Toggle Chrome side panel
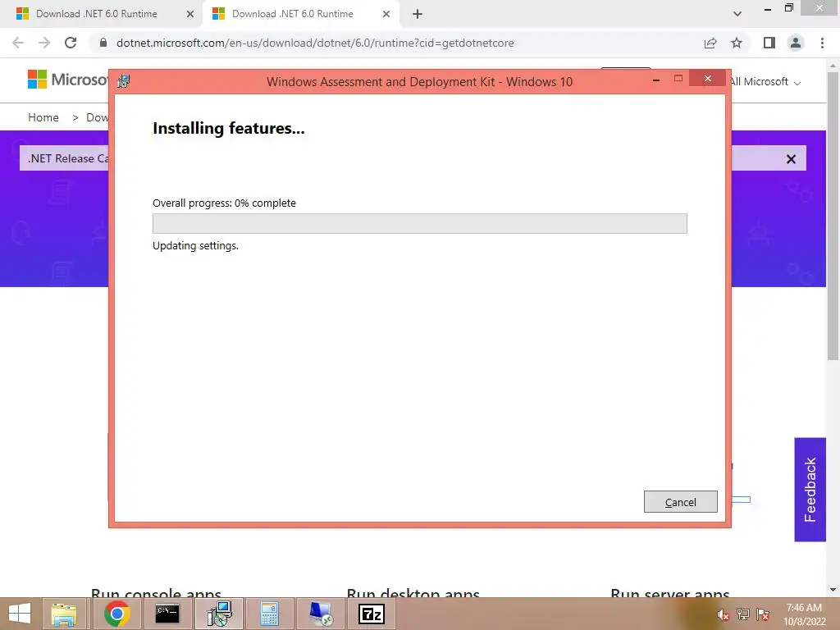This screenshot has height=630, width=840. (x=769, y=43)
